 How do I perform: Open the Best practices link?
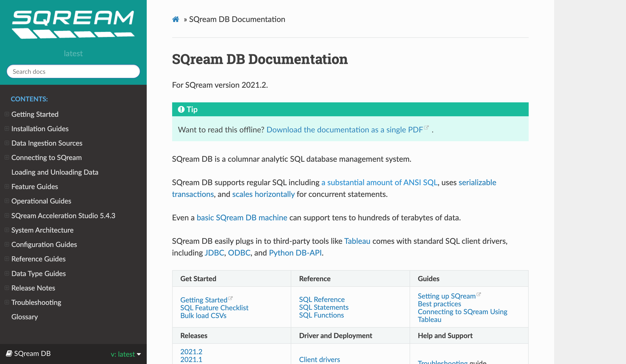pyautogui.click(x=439, y=304)
